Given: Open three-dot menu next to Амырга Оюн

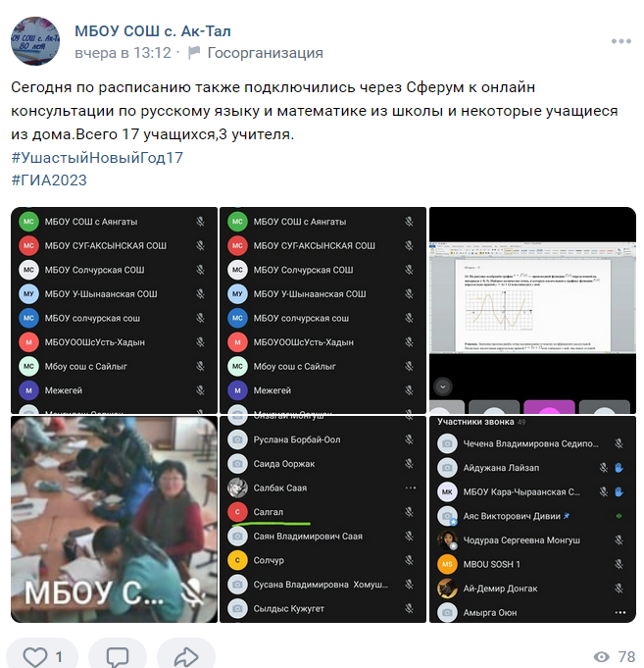Looking at the screenshot, I should tap(620, 613).
